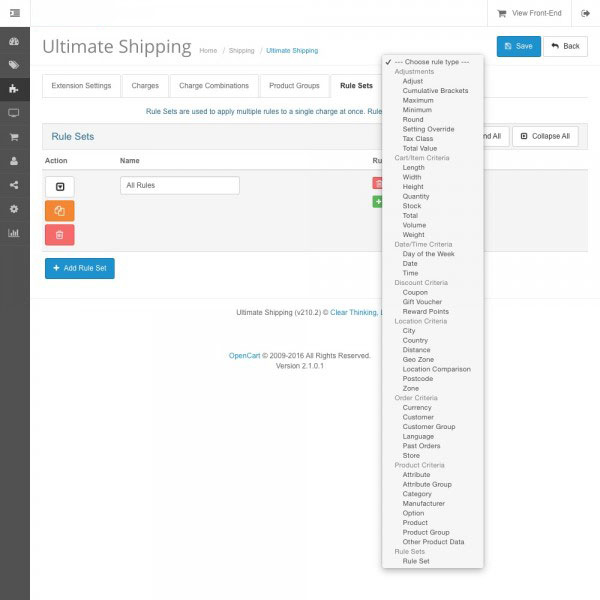This screenshot has width=600, height=600.
Task: Click the orange copy rule set button
Action: [59, 211]
